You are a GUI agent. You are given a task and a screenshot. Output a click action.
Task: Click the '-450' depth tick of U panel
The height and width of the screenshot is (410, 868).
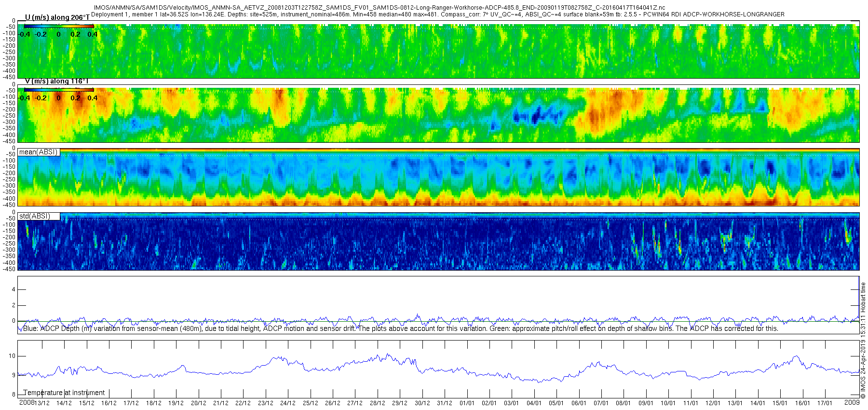9,77
